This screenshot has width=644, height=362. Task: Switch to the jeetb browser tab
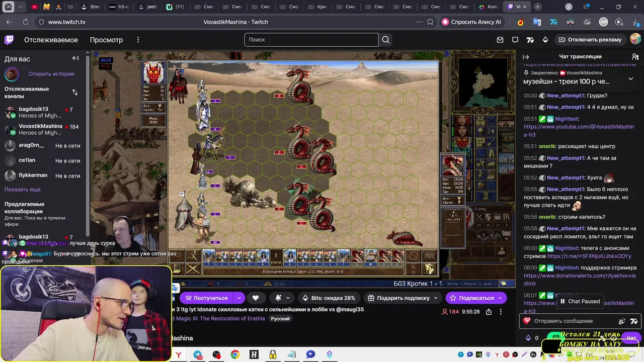pyautogui.click(x=147, y=7)
